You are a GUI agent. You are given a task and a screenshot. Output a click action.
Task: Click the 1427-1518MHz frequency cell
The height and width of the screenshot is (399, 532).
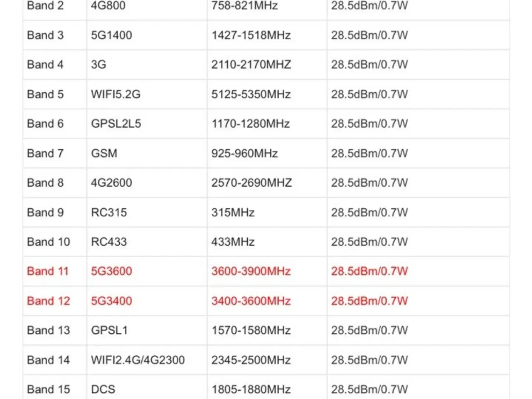click(x=251, y=35)
